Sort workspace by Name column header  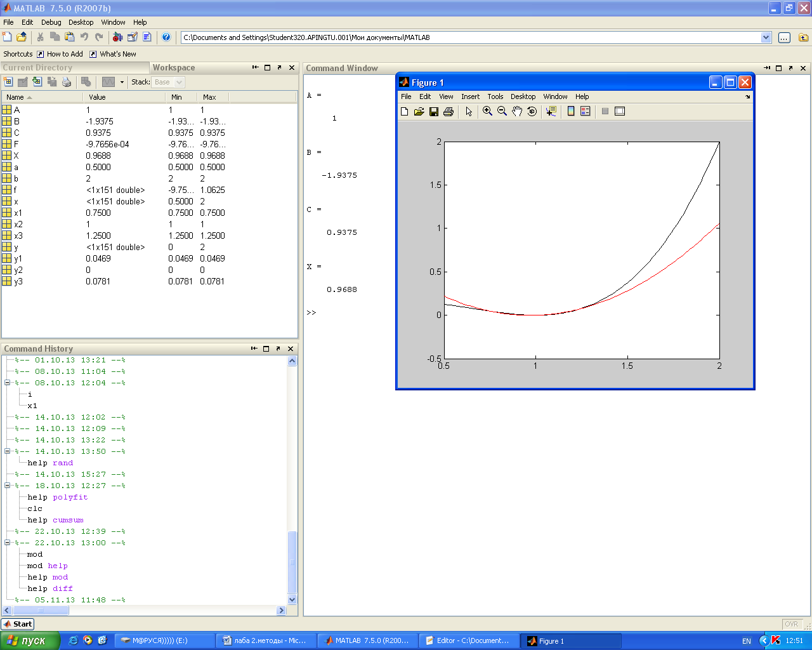[x=42, y=97]
